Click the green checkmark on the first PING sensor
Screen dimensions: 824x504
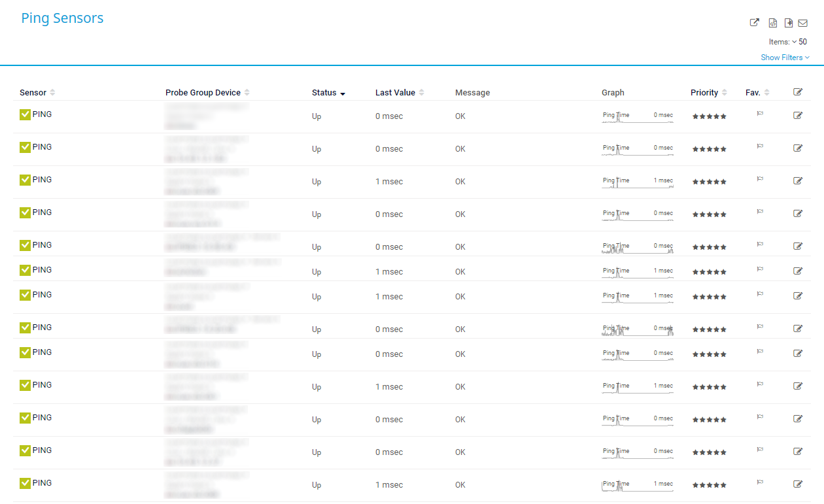26,114
